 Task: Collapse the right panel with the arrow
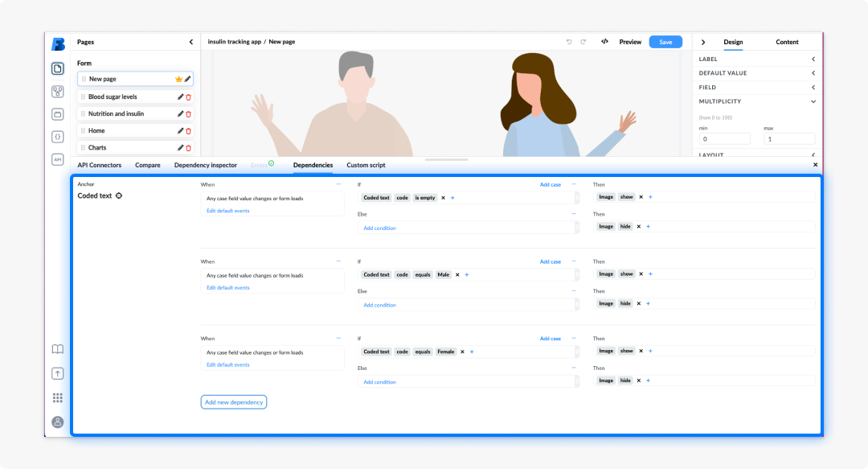[703, 42]
